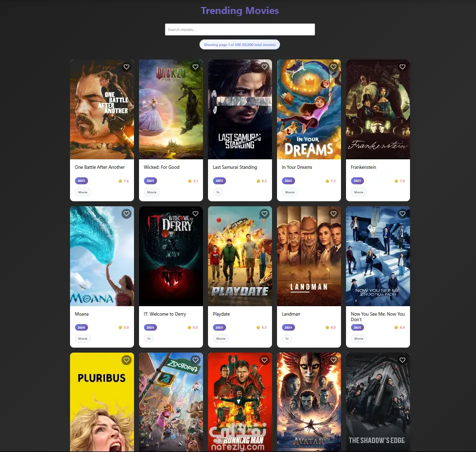The image size is (476, 452).
Task: Click the Last Samurai Standing title
Action: click(x=234, y=167)
